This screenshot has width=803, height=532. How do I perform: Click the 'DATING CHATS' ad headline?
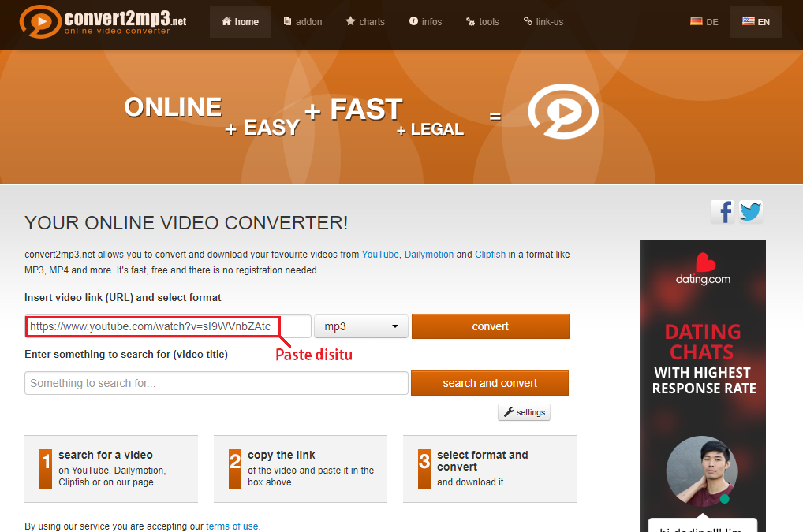(x=703, y=342)
